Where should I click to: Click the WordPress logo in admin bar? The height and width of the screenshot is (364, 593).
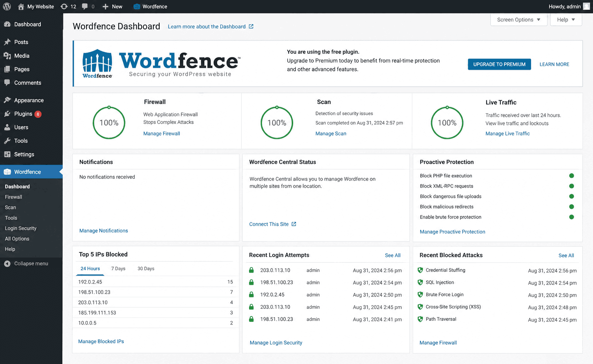coord(7,6)
